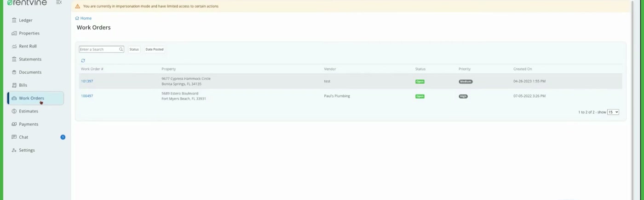Screen dimensions: 644x200
Task: Click the High priority badge
Action: pos(463,96)
